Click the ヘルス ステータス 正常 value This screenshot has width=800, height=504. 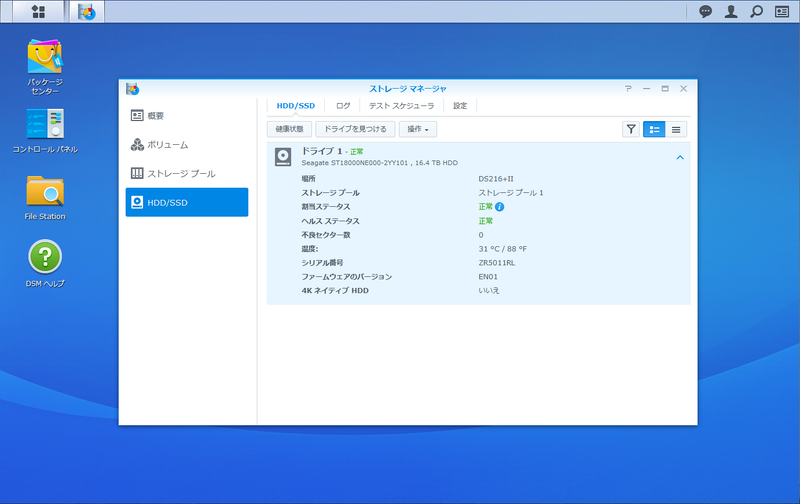pos(486,221)
